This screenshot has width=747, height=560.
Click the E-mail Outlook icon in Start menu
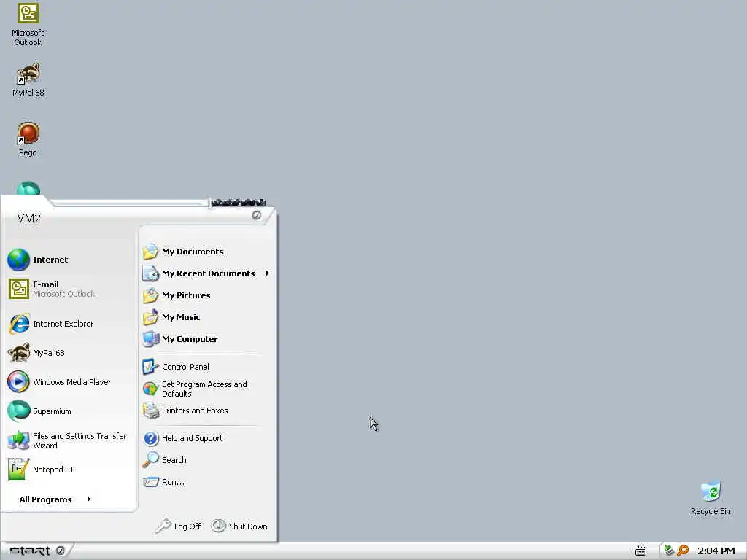(x=19, y=289)
